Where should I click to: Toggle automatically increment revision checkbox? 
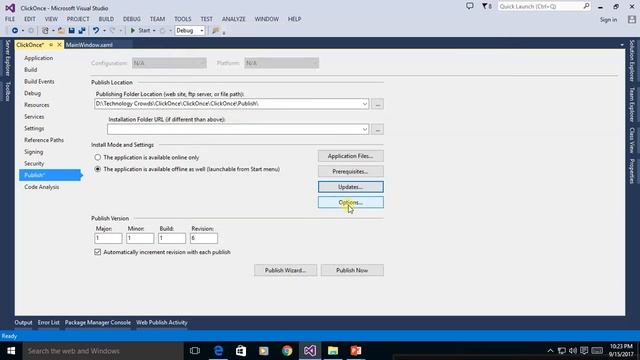(x=98, y=252)
